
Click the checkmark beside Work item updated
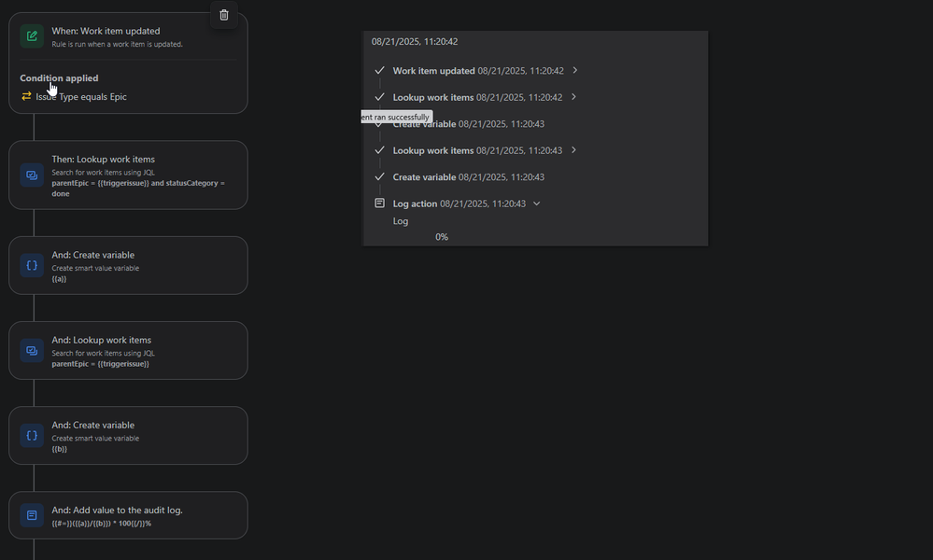coord(379,70)
